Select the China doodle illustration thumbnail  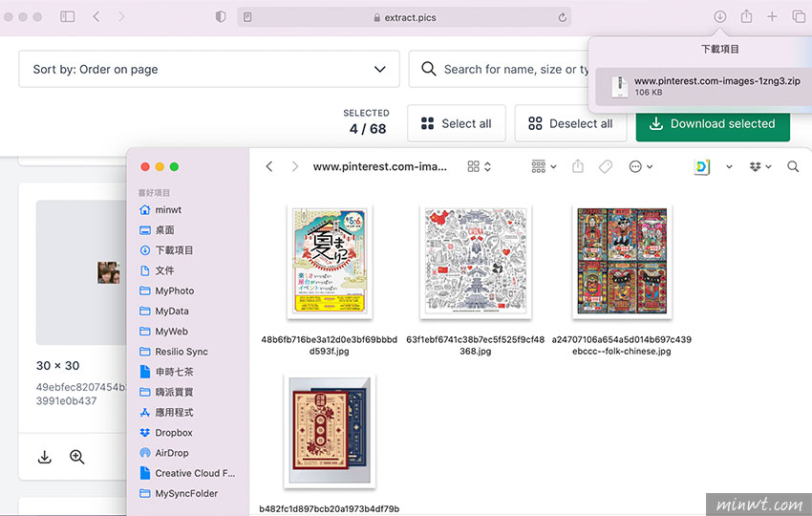tap(476, 261)
